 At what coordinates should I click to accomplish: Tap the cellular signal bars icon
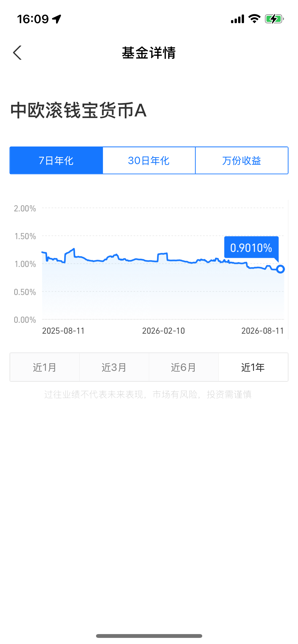237,19
